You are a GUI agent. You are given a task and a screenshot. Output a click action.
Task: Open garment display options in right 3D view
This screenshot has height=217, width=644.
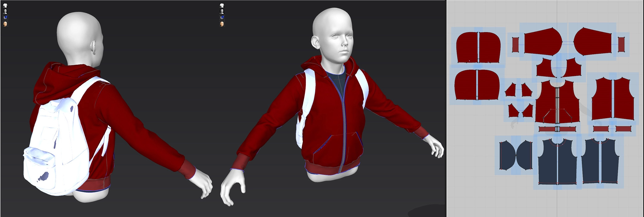coord(222,6)
